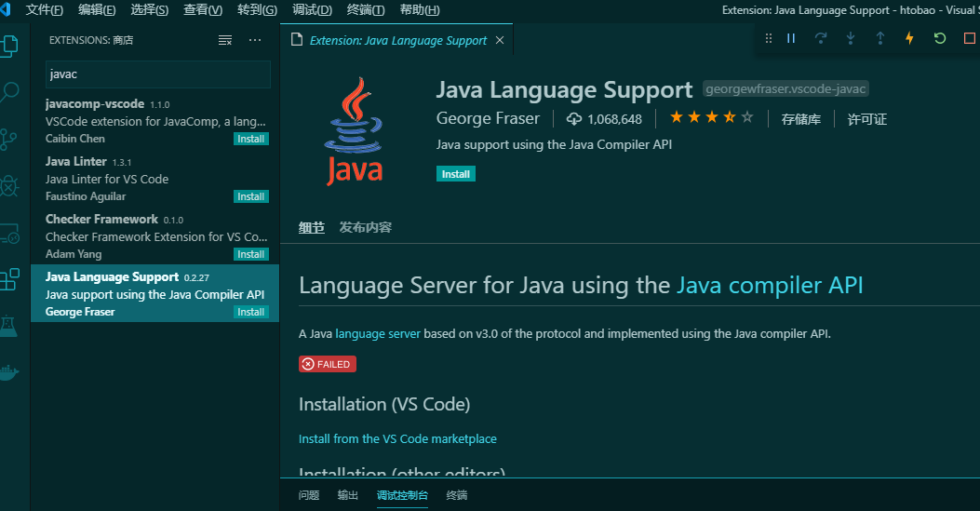Open the 编辑(E) menu
Image resolution: width=980 pixels, height=511 pixels.
(x=97, y=10)
